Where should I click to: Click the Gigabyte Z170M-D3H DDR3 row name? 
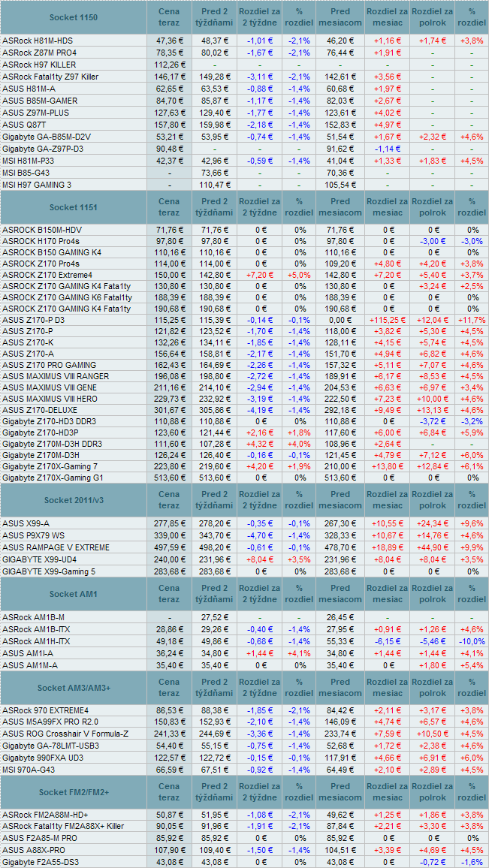click(x=52, y=444)
